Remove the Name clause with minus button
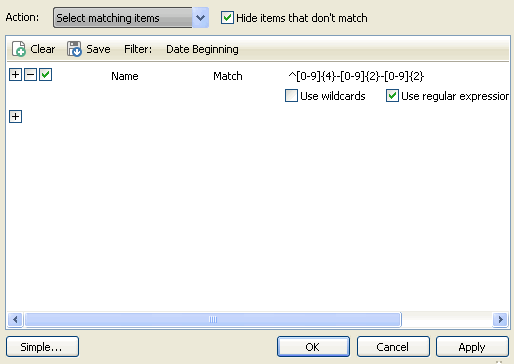The height and width of the screenshot is (364, 514). point(30,75)
